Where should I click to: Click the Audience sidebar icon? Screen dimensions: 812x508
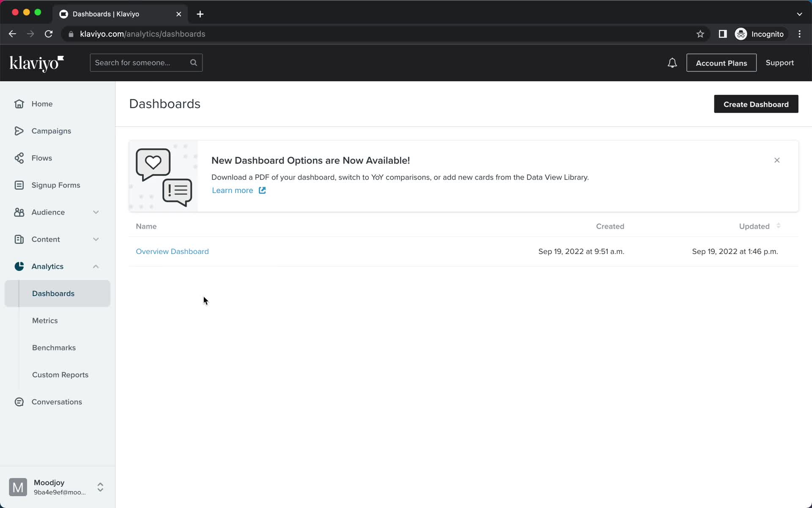coord(19,212)
